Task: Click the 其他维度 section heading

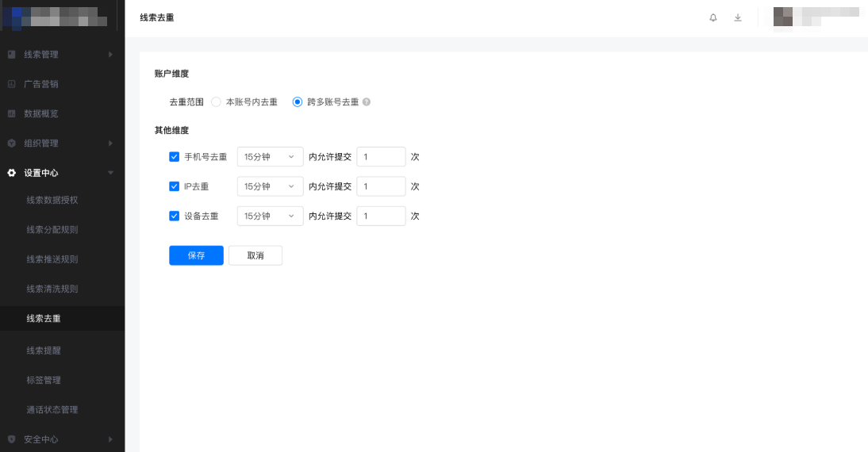Action: (x=171, y=131)
